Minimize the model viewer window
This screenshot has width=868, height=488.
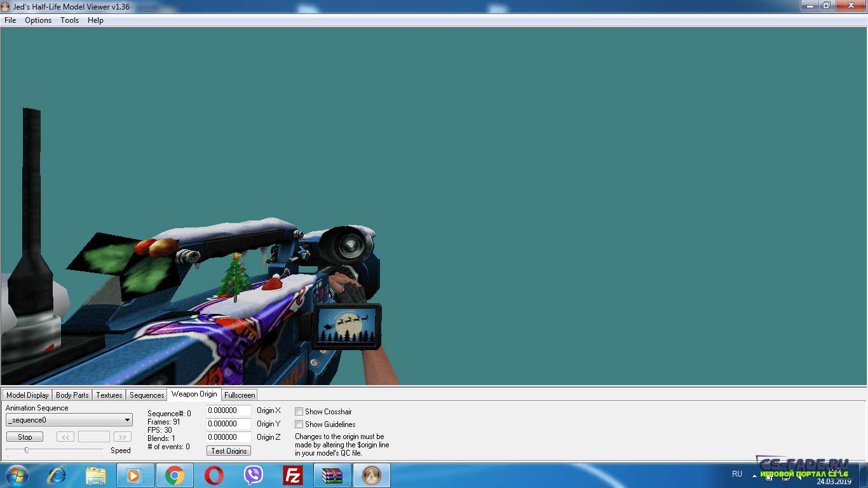click(x=809, y=6)
